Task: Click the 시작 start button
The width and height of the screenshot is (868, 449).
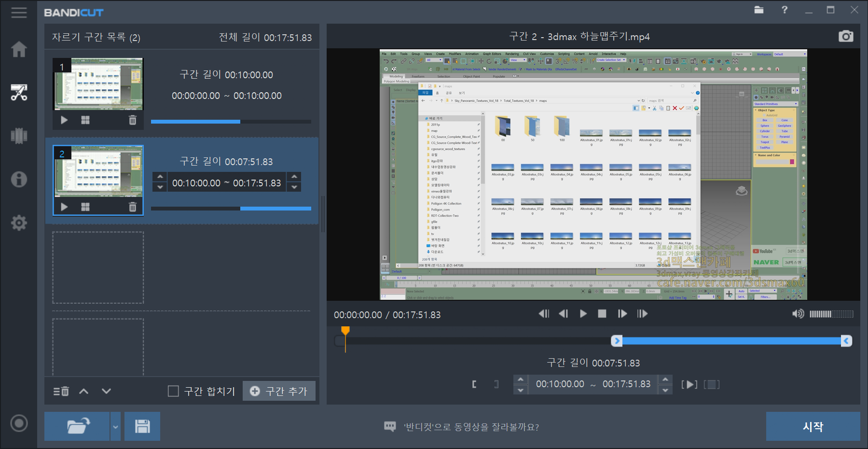Action: point(813,426)
